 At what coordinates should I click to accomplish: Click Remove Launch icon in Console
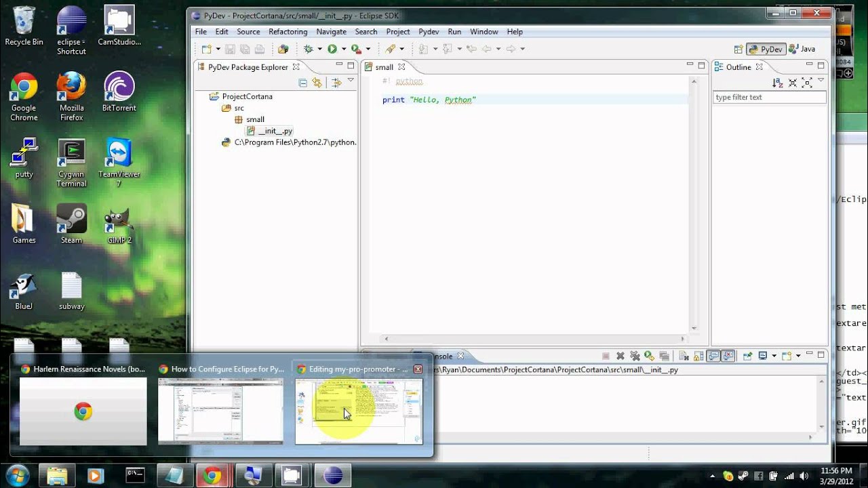[620, 356]
